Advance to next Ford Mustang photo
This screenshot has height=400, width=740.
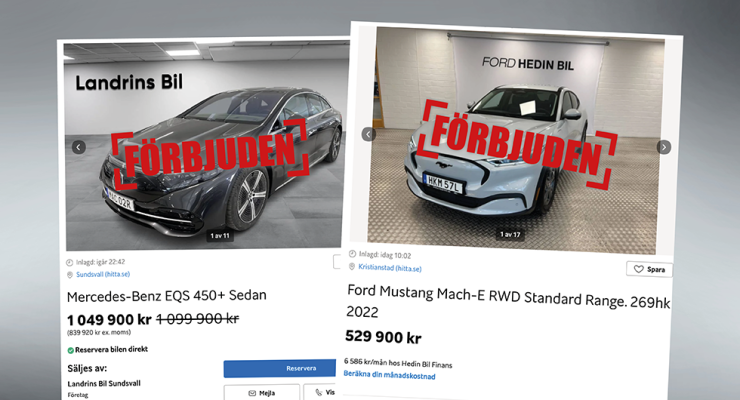click(x=664, y=147)
